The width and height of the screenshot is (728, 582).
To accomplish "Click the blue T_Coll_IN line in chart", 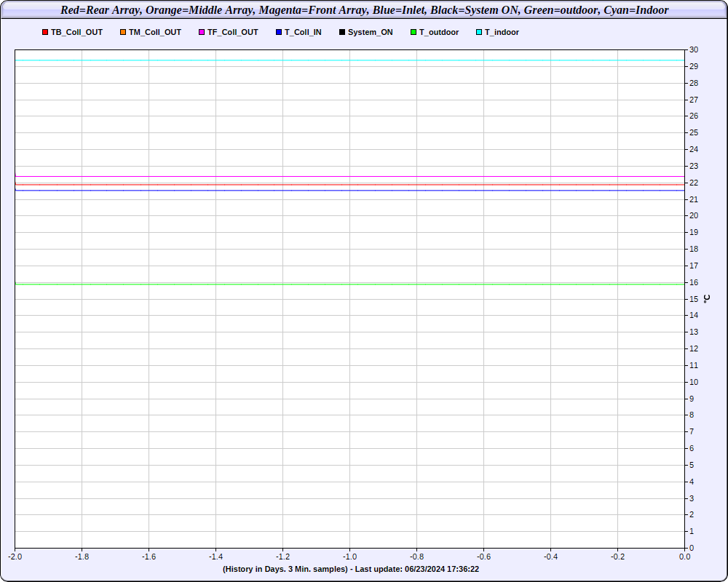I will click(349, 191).
